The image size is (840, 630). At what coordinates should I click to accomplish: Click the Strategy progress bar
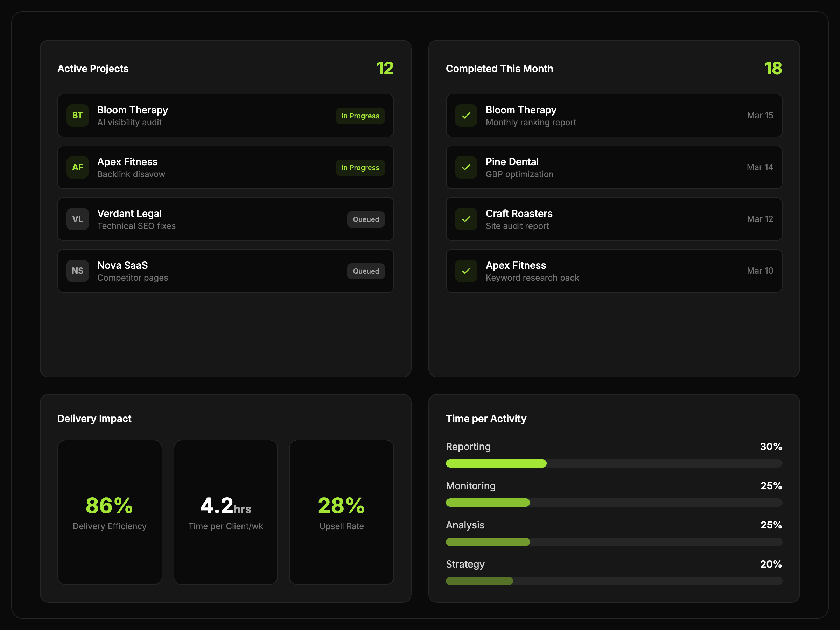point(614,581)
